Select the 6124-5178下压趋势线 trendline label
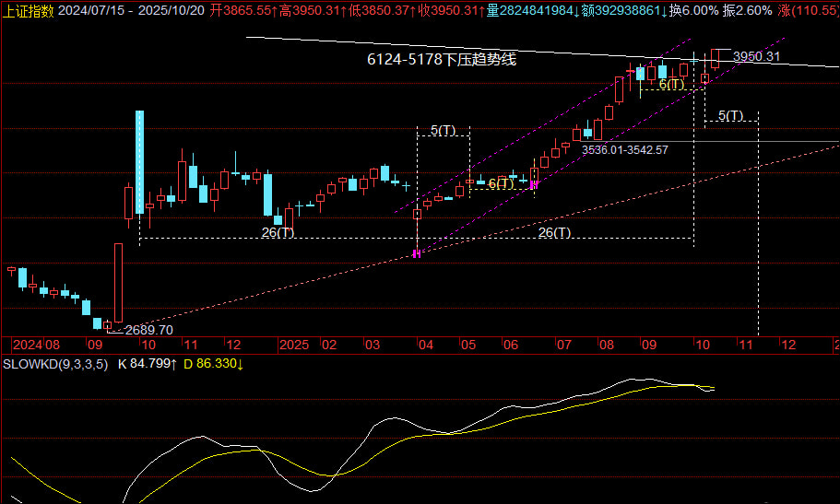Viewport: 840px width, 504px height. (x=441, y=61)
